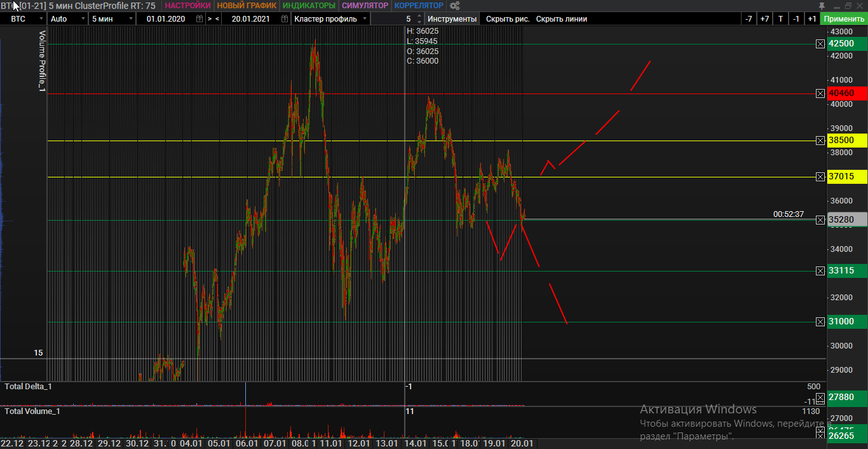Select the green 31000 price label
The width and height of the screenshot is (868, 449).
(848, 322)
